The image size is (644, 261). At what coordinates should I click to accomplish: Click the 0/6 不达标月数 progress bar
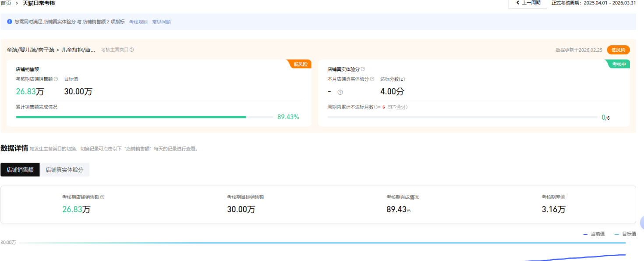coord(462,117)
